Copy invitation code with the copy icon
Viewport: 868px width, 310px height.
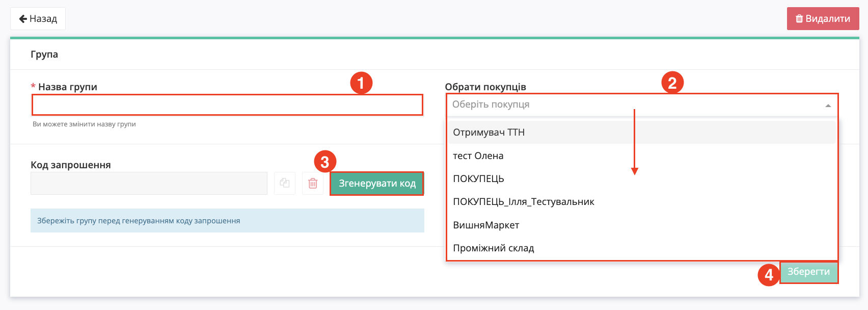coord(285,184)
